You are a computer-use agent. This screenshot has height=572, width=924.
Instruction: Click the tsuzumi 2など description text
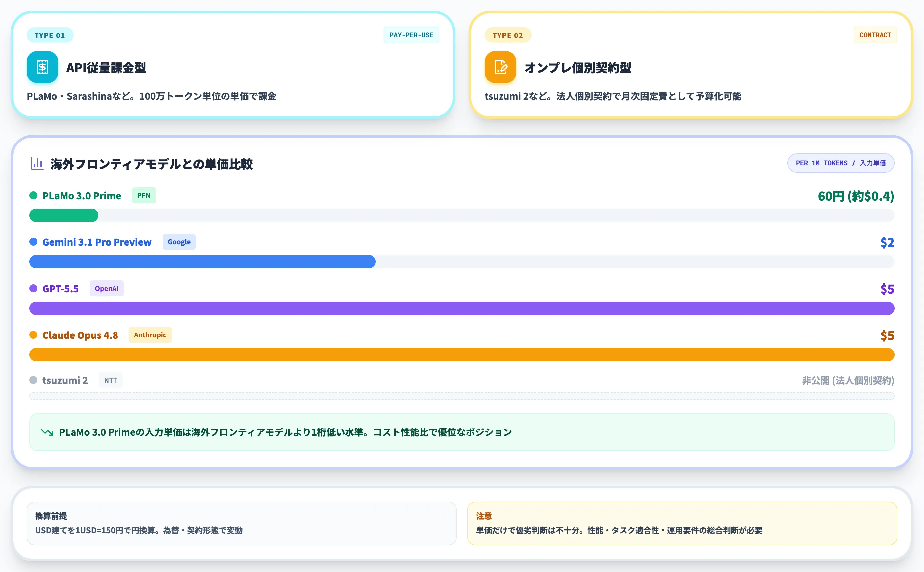(x=613, y=96)
